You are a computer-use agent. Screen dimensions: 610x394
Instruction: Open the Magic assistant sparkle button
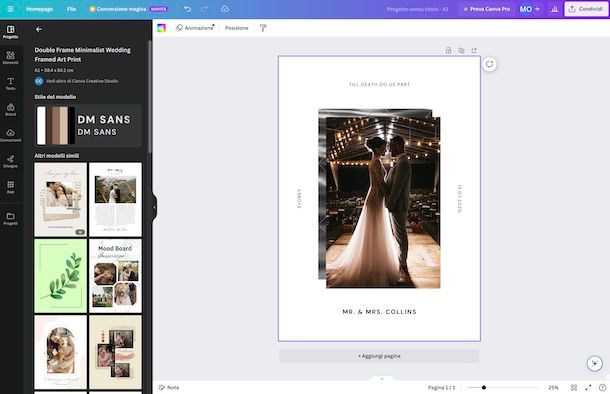[594, 364]
